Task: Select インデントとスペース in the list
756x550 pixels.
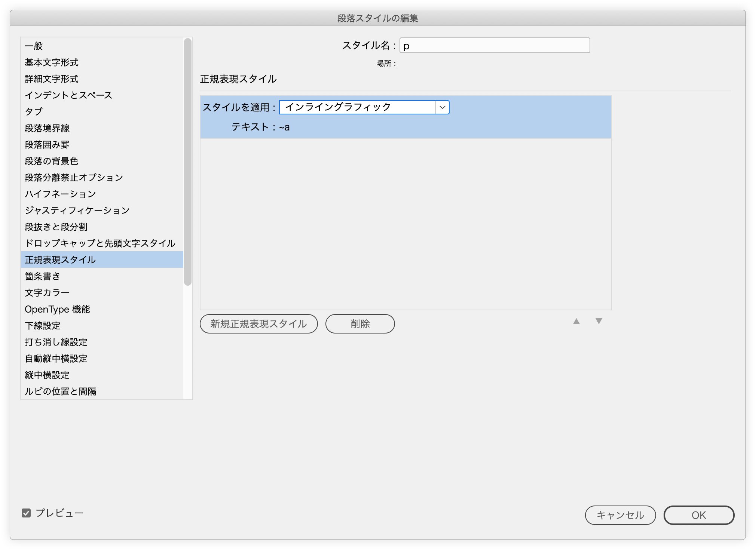Action: [68, 95]
